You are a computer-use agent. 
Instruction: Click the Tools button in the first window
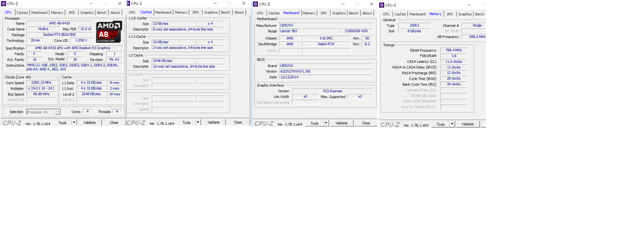tap(63, 122)
